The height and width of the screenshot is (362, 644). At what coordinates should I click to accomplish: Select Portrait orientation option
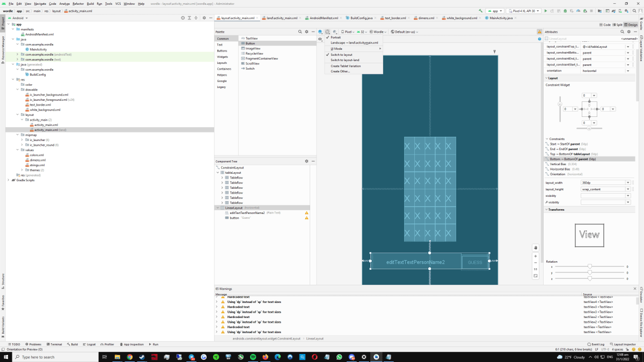pos(335,38)
